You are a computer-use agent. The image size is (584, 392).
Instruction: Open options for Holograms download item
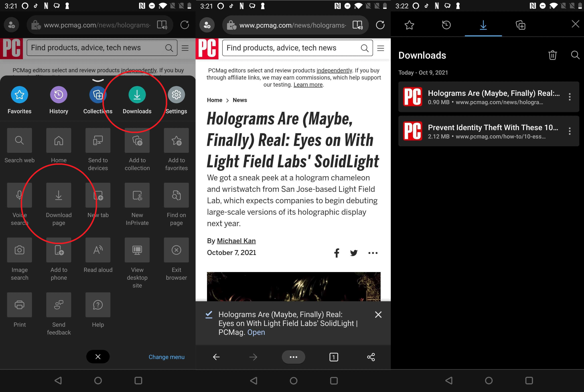tap(569, 97)
